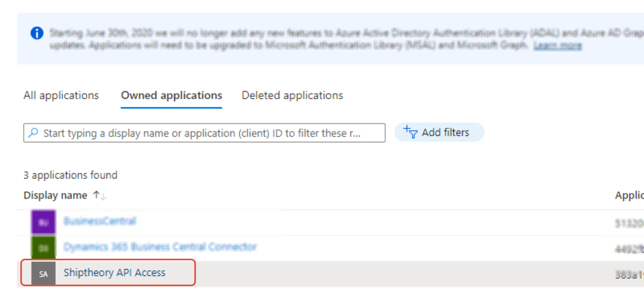Select the Owned applications tab

(x=172, y=96)
